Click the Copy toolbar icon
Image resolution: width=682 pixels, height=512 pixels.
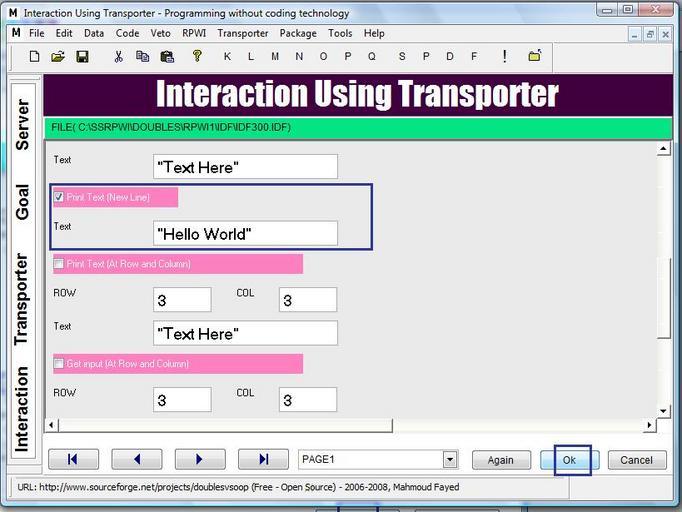[x=142, y=57]
